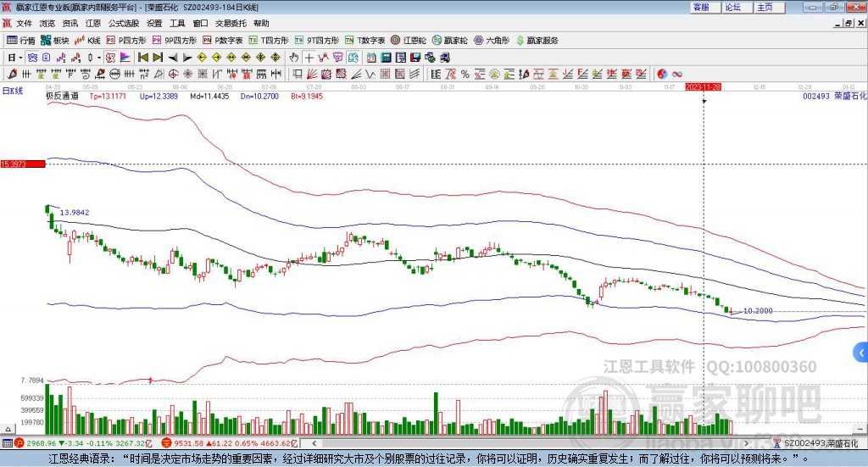Image resolution: width=868 pixels, height=467 pixels.
Task: Open the T数字表 tool
Action: coord(364,41)
